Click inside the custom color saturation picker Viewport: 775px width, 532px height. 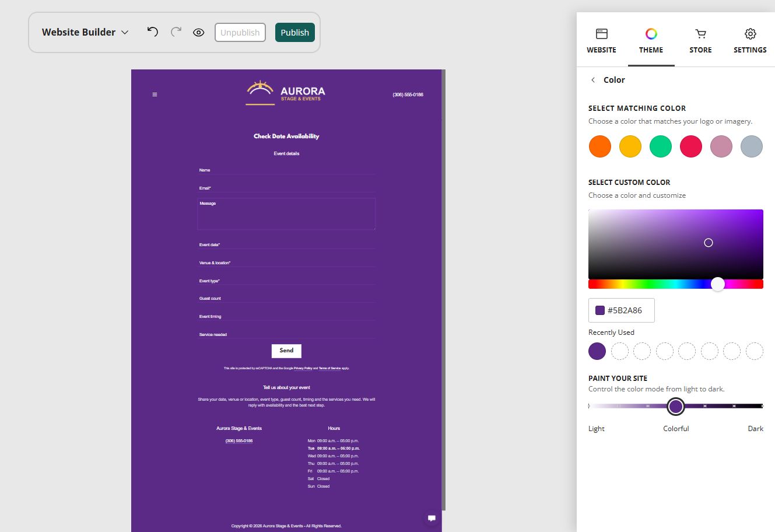(676, 244)
